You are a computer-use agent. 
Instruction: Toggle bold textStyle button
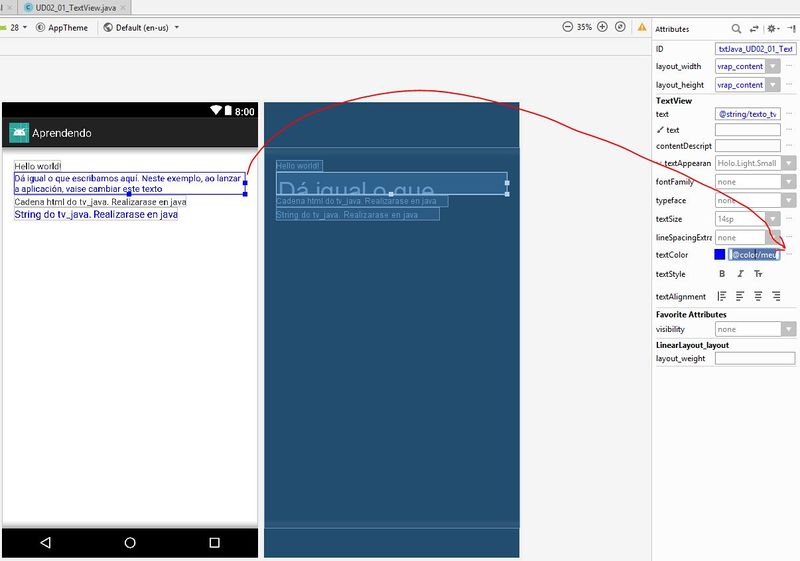[x=722, y=274]
